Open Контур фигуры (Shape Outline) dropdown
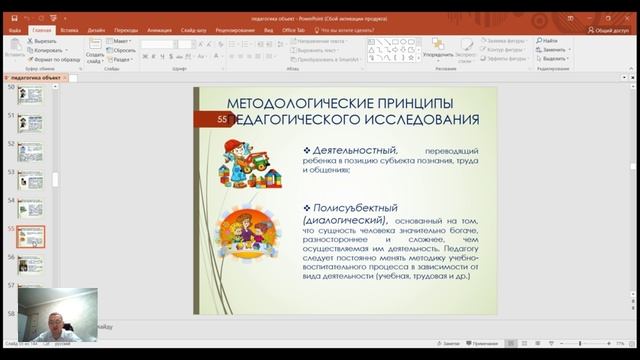The image size is (640, 360). [503, 50]
